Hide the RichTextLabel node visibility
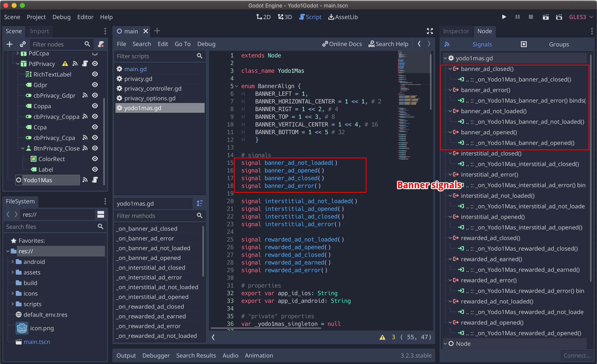The width and height of the screenshot is (597, 364). (x=95, y=74)
